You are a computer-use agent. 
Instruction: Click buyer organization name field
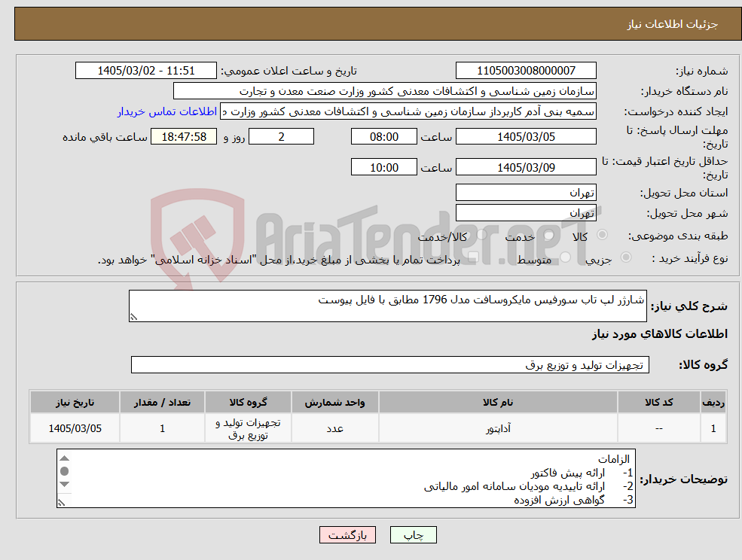(x=385, y=91)
